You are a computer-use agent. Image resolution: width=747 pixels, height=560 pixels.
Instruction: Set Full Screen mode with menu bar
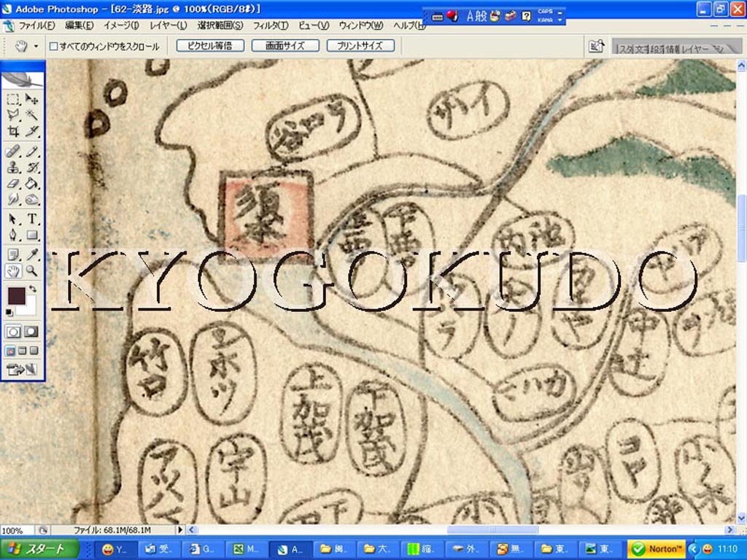click(x=22, y=351)
